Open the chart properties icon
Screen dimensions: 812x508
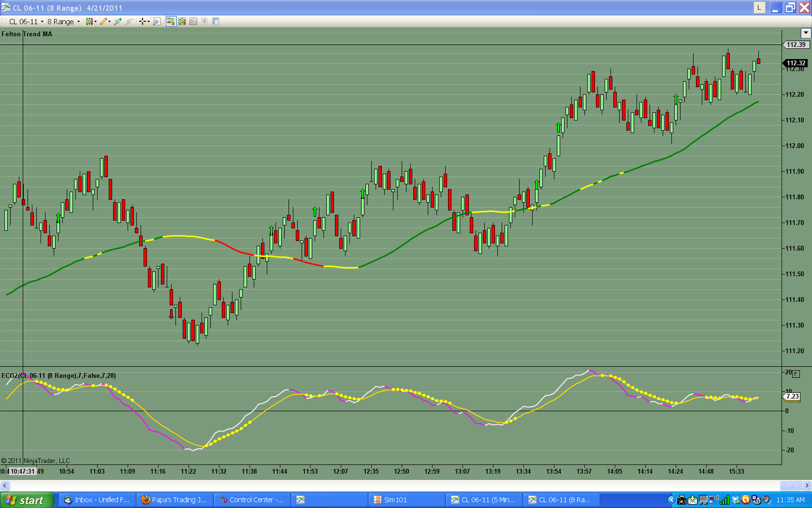[x=216, y=21]
